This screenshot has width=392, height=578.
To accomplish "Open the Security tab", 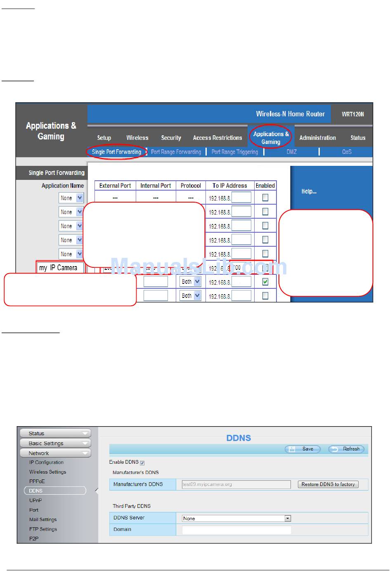I will click(171, 138).
